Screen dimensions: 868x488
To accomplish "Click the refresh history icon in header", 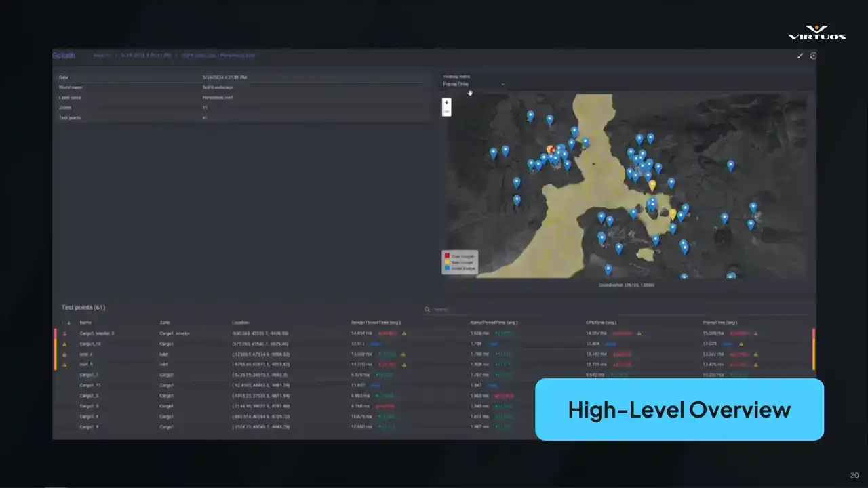I will (813, 56).
